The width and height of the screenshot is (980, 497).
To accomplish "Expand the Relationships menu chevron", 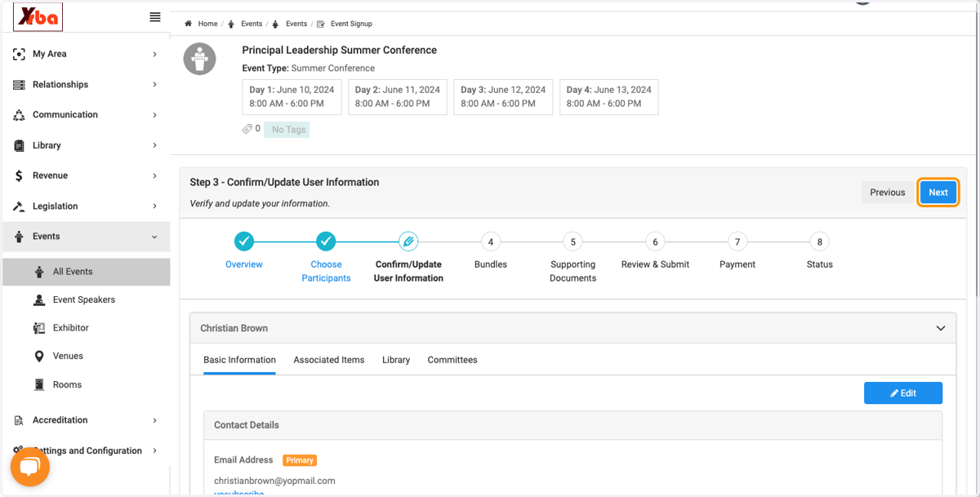I will coord(155,85).
